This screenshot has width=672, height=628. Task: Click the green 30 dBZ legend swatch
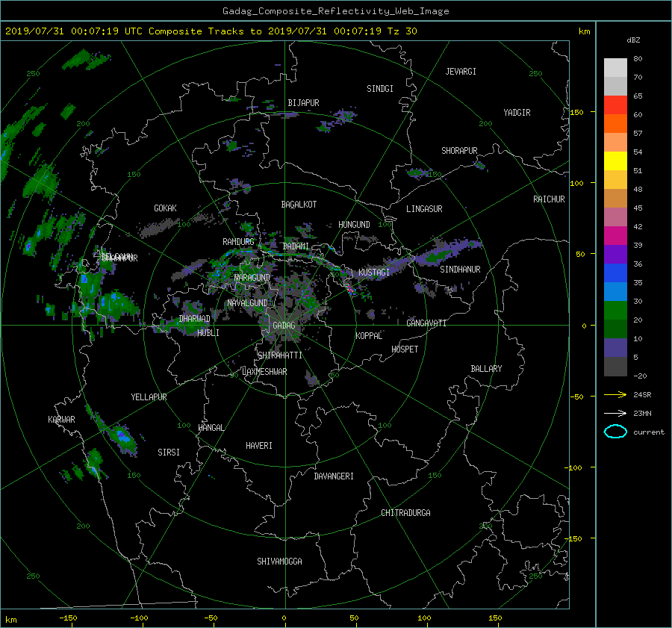(615, 310)
